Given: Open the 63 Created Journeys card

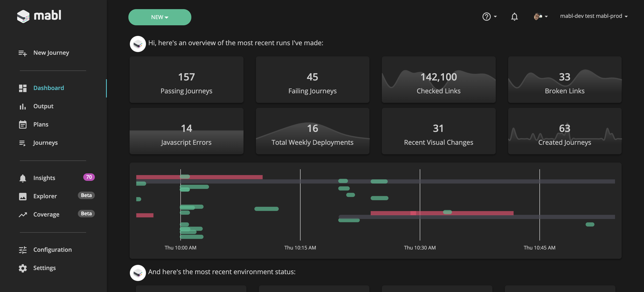Looking at the screenshot, I should point(565,131).
